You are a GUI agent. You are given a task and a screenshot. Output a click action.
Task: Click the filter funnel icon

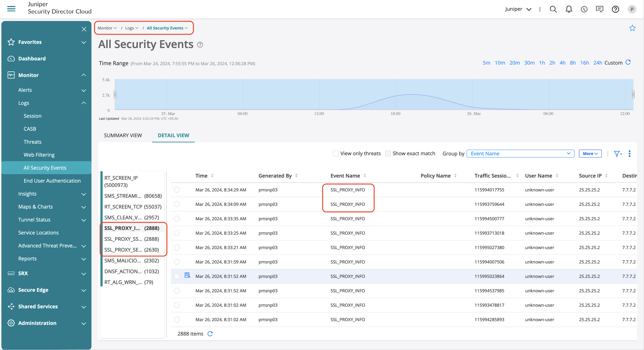[x=617, y=154]
